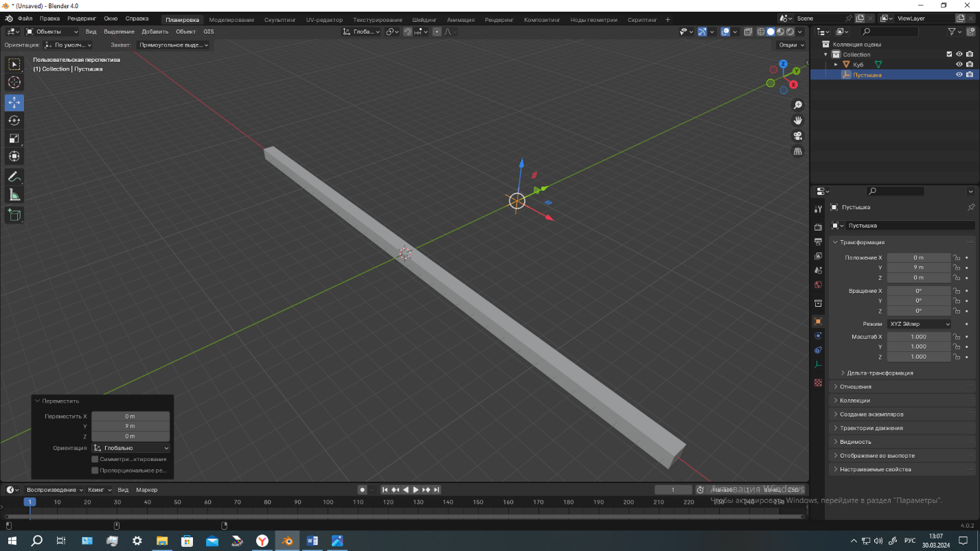Open the XYZ Эйлер rotation mode dropdown
Image resolution: width=980 pixels, height=551 pixels.
[x=919, y=324]
